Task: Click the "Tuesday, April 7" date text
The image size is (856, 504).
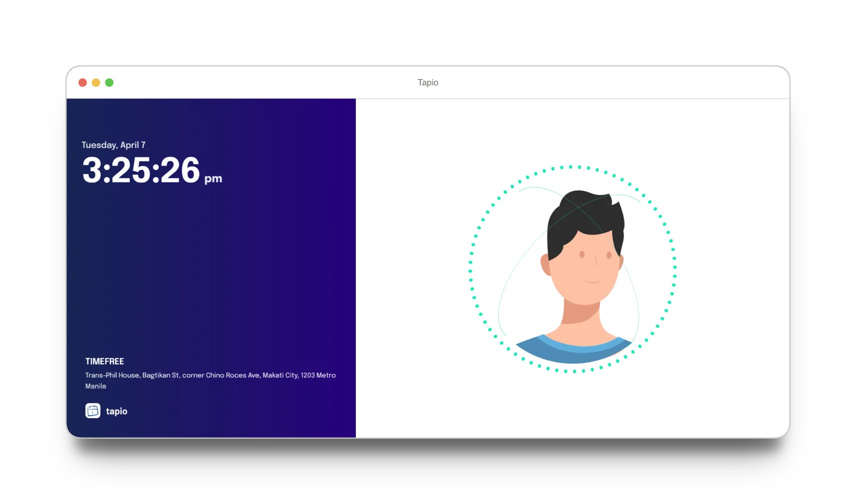Action: click(x=113, y=145)
